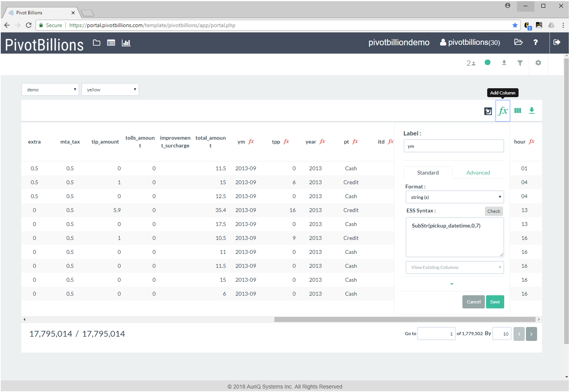
Task: Click the table scroll left arrow
Action: tap(24, 319)
